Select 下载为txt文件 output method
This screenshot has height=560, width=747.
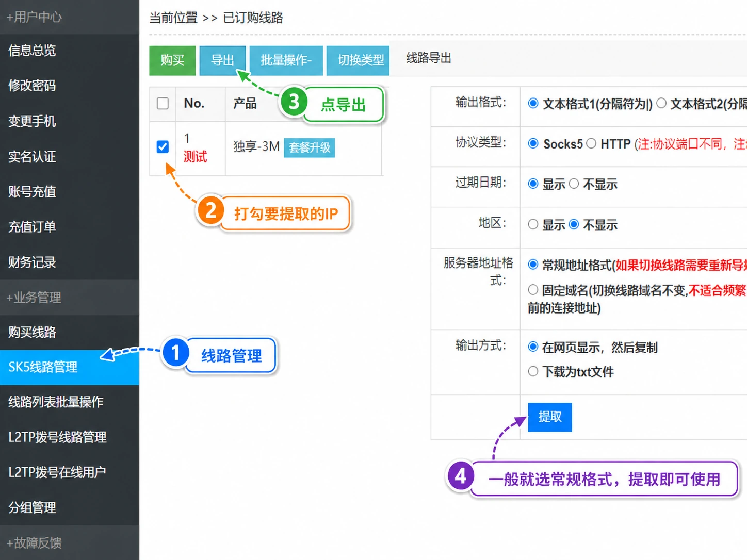coord(533,371)
